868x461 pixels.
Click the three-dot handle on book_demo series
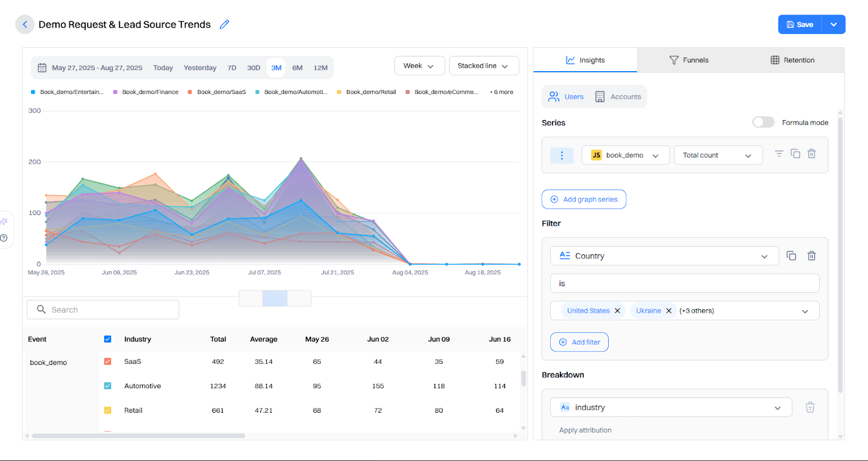point(561,155)
